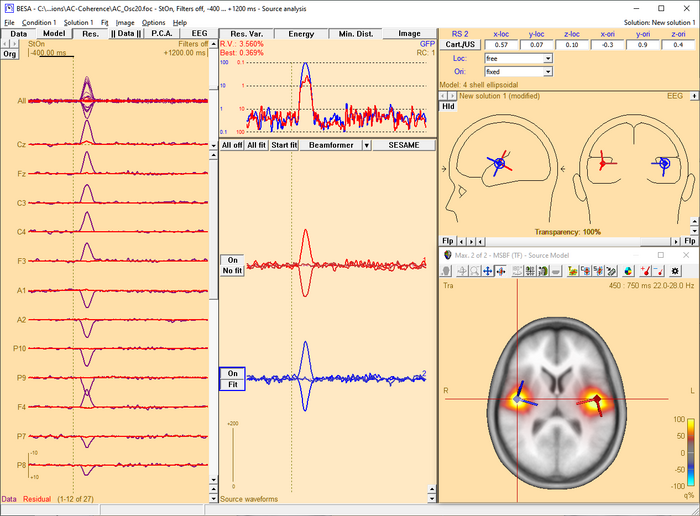Toggle the No fit button for red source

pyautogui.click(x=232, y=270)
